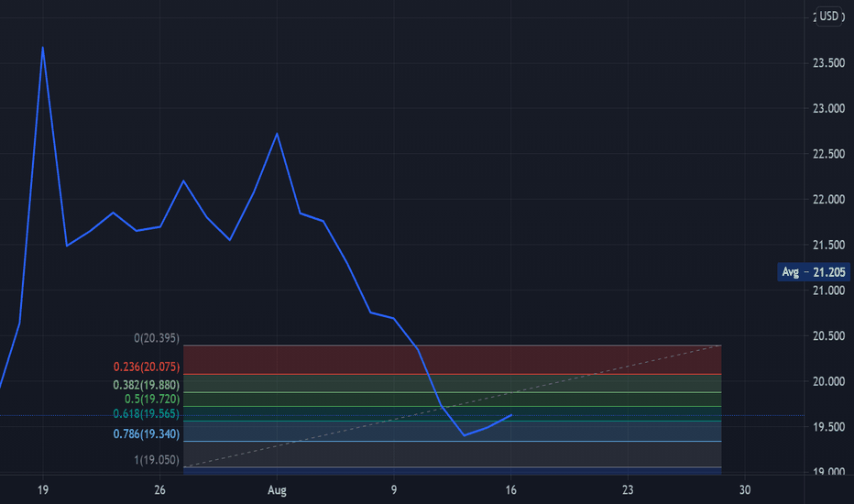
Task: Click the 21.000 price axis label
Action: pyautogui.click(x=828, y=290)
